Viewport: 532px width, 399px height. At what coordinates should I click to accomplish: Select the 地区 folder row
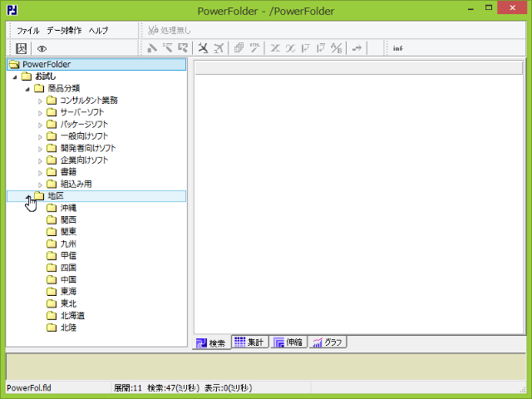[96, 196]
